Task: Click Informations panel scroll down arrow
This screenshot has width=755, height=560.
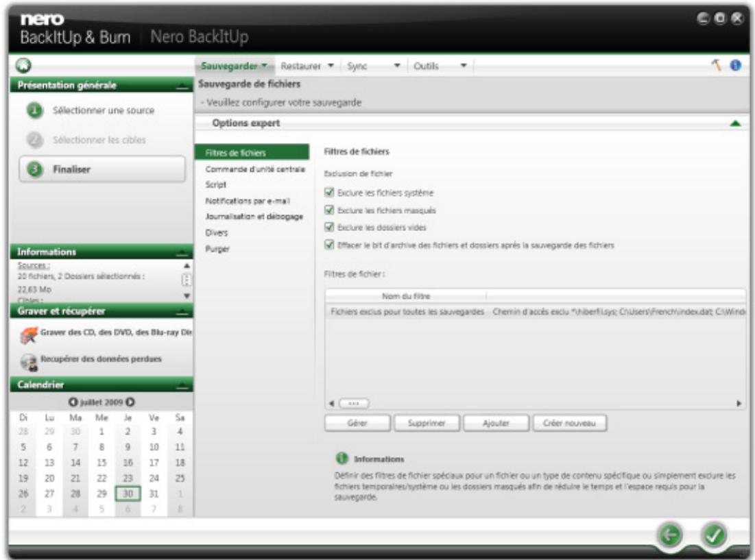Action: (x=187, y=296)
